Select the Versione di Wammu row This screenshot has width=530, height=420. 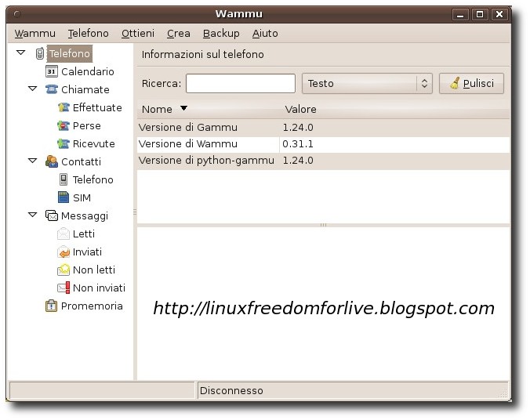[x=324, y=144]
